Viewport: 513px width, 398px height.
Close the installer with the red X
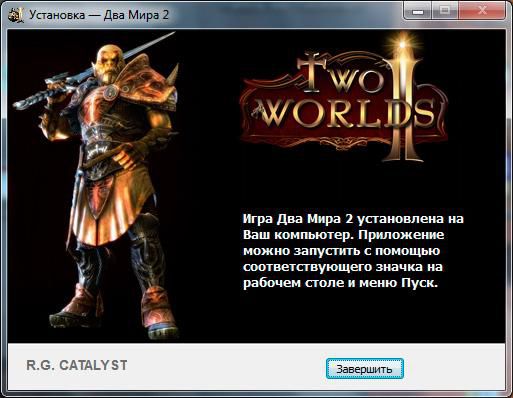[x=482, y=11]
